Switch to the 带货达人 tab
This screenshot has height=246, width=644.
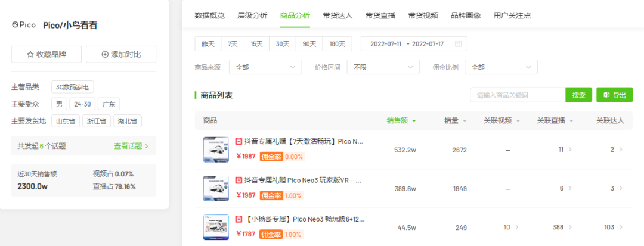coord(338,15)
